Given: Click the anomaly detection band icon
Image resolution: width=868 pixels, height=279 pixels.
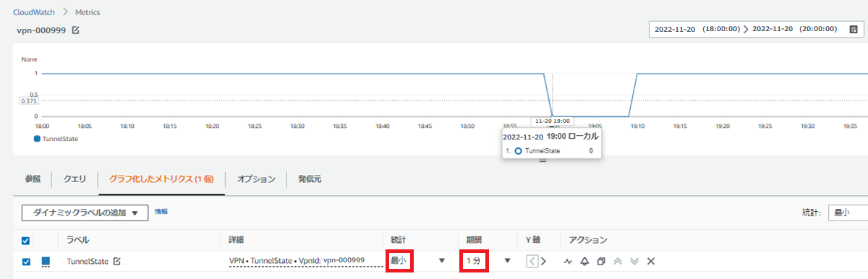Looking at the screenshot, I should click(569, 261).
